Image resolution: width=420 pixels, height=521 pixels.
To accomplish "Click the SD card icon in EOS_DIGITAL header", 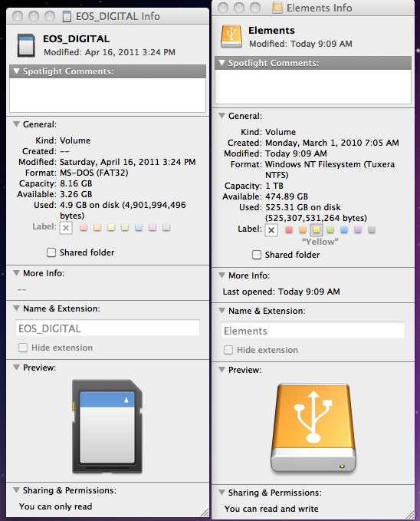I will point(26,45).
